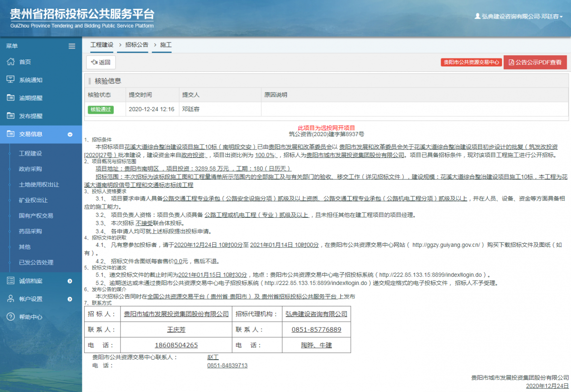Open the 18608504265 phone link
The image size is (571, 392).
pyautogui.click(x=176, y=345)
